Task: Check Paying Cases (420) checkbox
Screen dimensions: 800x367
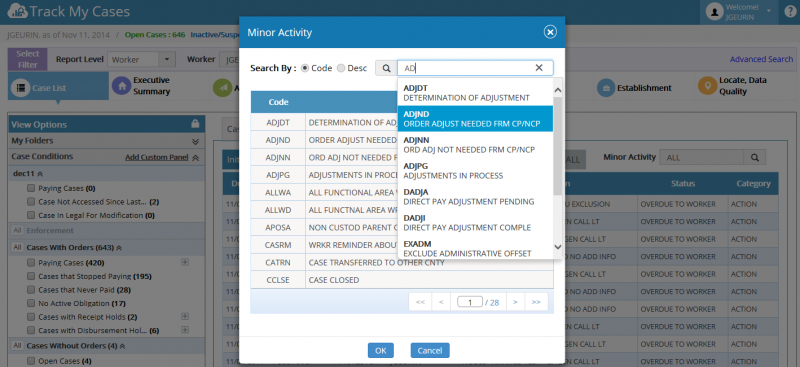Action: coord(31,263)
